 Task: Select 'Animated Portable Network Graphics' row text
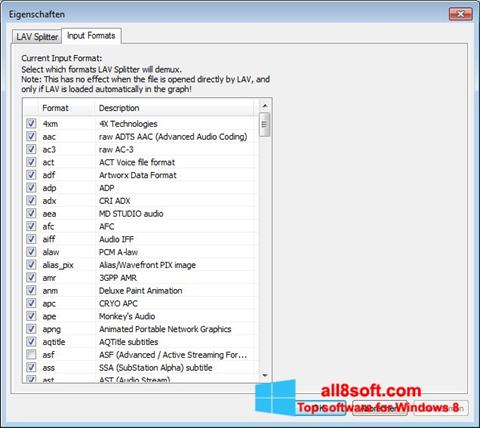pyautogui.click(x=165, y=329)
